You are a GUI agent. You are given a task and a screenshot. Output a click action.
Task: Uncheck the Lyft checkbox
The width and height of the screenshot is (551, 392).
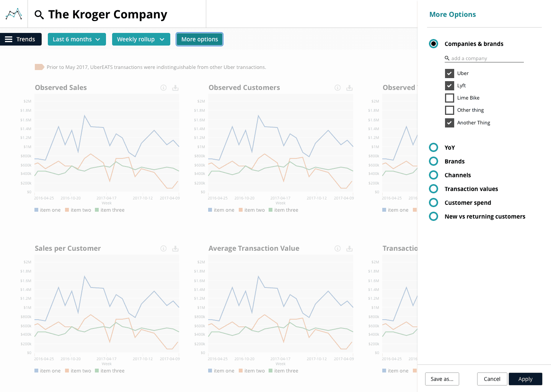[450, 85]
